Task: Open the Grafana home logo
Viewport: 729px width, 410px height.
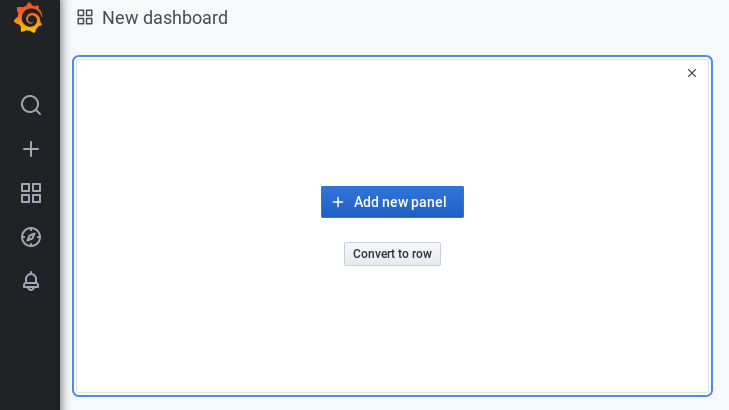Action: (x=28, y=18)
